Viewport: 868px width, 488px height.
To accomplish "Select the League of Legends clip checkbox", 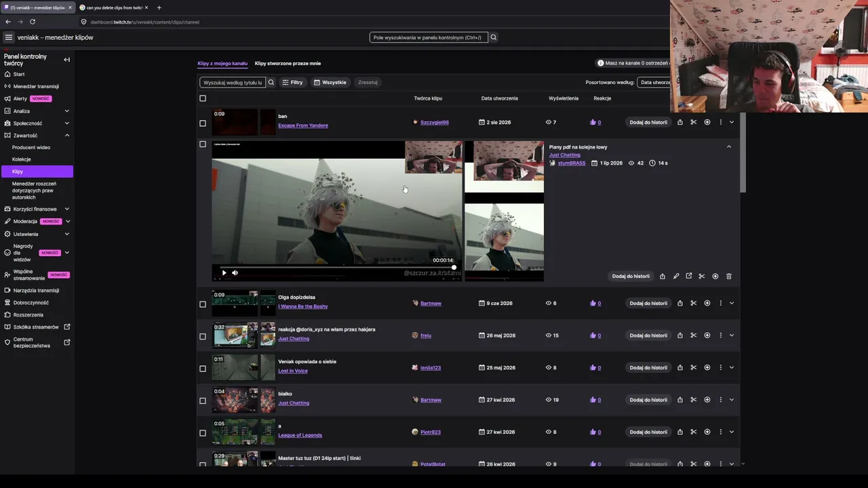I will pos(203,433).
